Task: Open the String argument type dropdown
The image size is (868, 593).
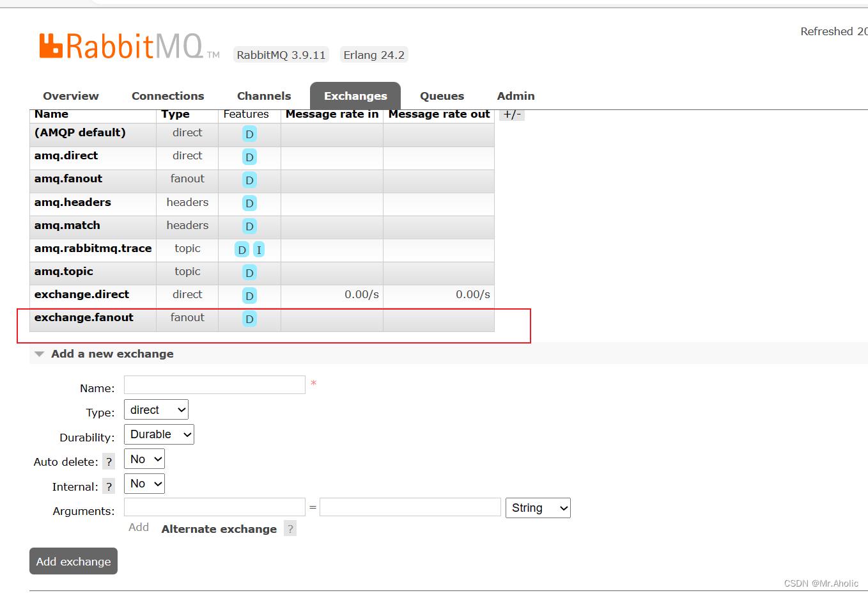Action: pos(538,507)
